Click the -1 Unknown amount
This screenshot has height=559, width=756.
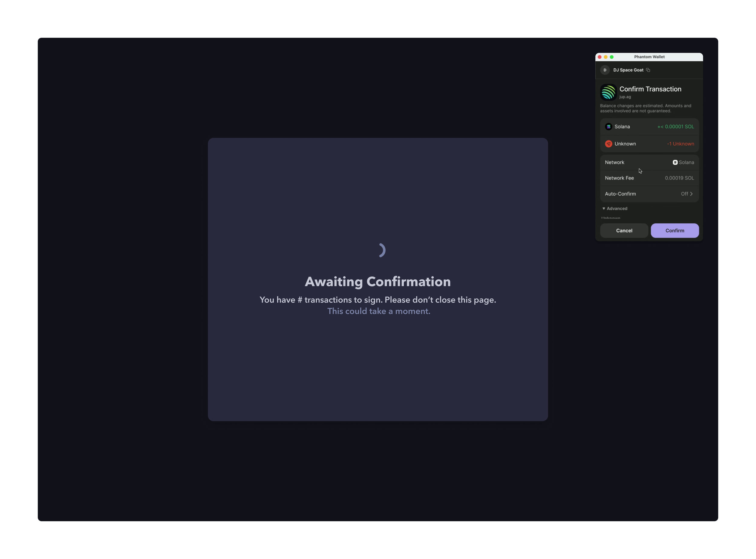point(680,144)
